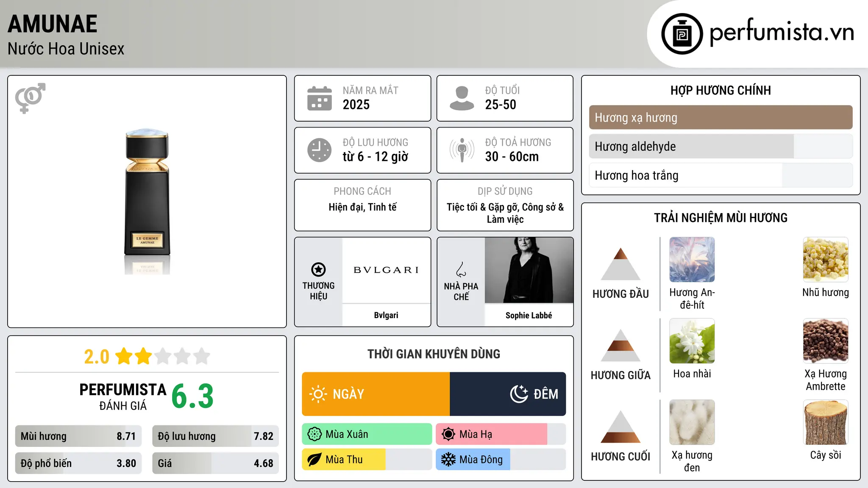The width and height of the screenshot is (868, 488).
Task: Click the Hiện đại, Tinh tế style text
Action: point(363,207)
